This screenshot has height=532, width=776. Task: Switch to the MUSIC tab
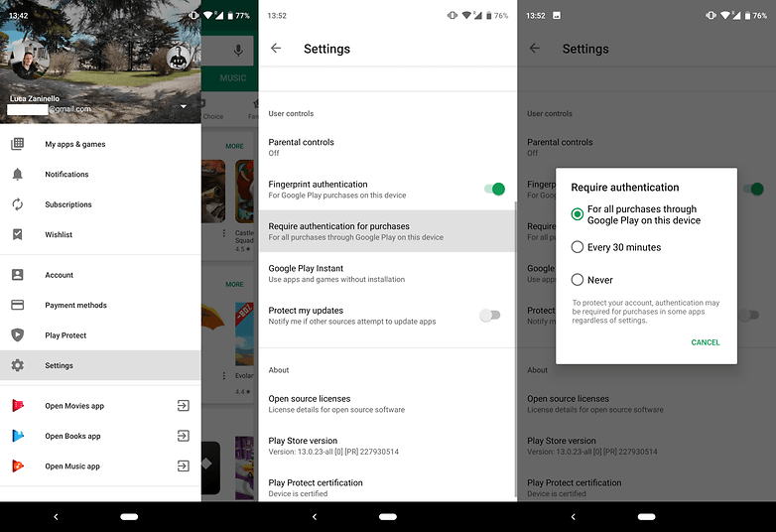pyautogui.click(x=232, y=78)
